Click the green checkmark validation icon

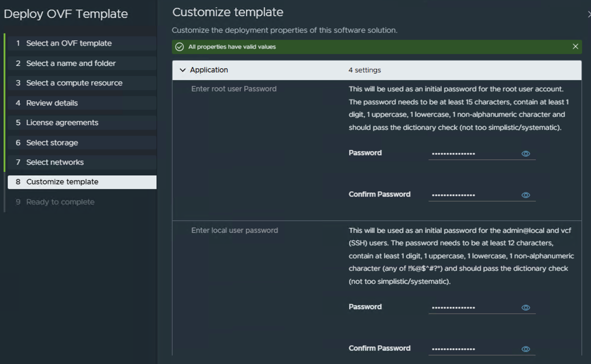point(180,47)
